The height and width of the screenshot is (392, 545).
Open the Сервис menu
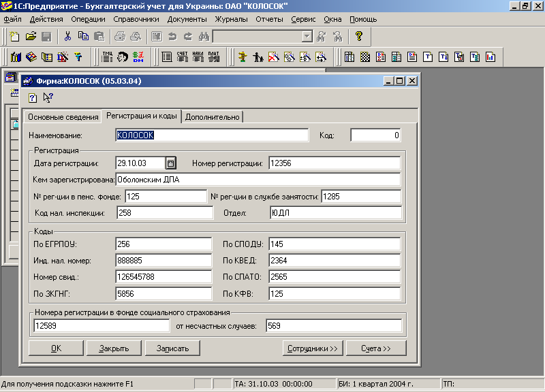[x=303, y=19]
